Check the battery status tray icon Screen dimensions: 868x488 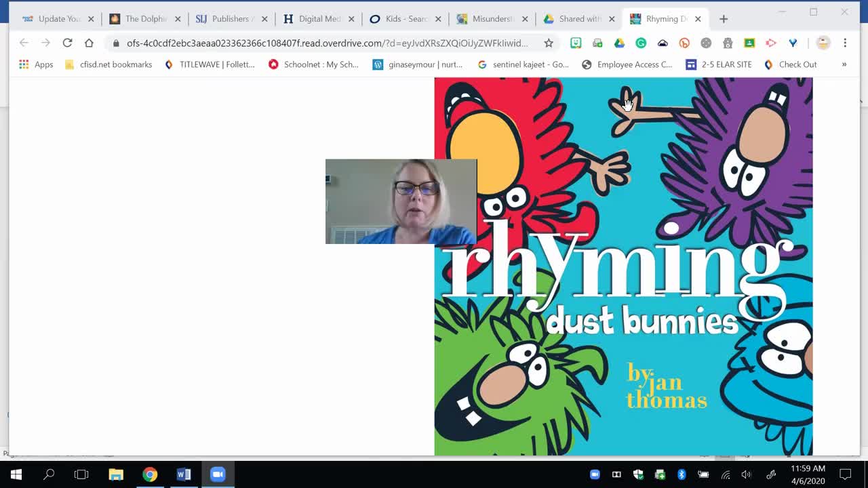[x=703, y=474]
